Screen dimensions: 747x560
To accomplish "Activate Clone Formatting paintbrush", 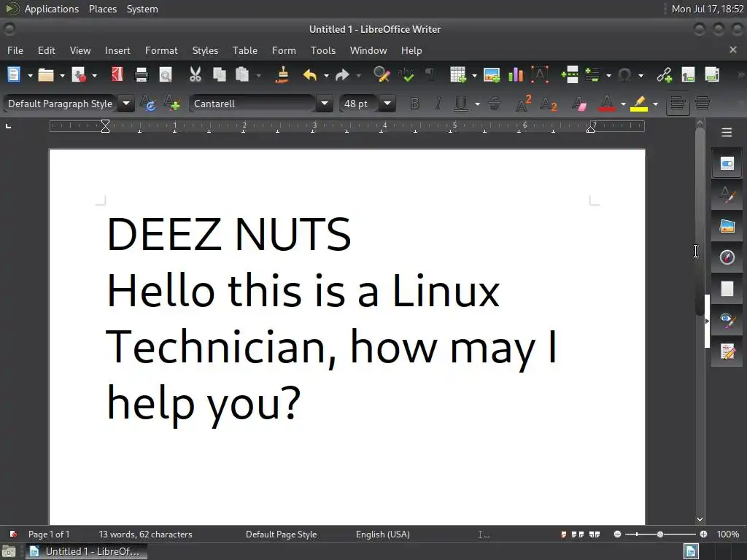I will pos(282,75).
